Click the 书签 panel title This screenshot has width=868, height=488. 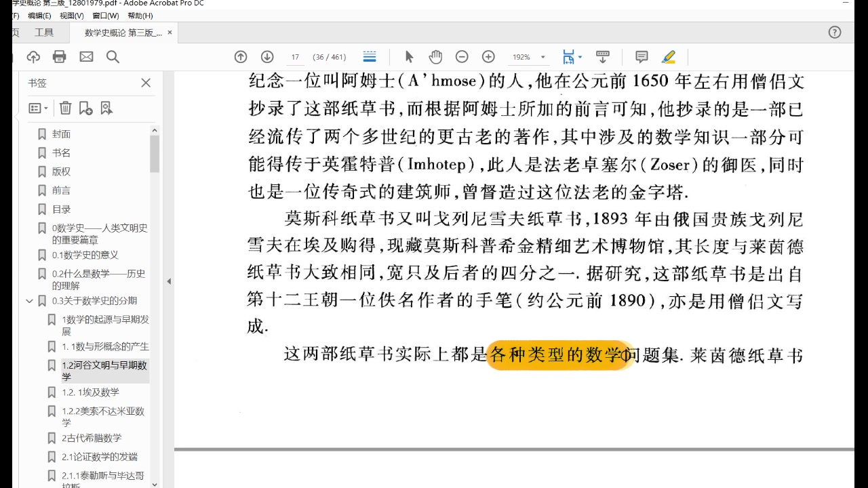(x=37, y=83)
